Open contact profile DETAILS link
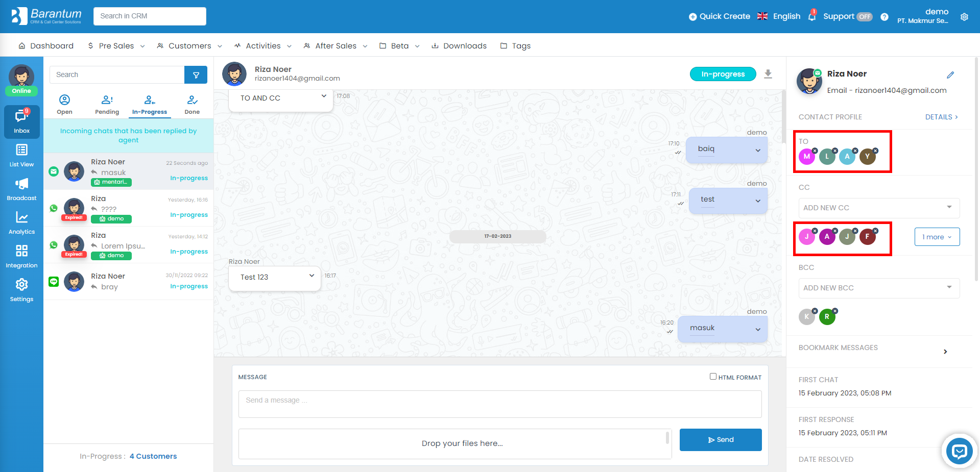Screen dimensions: 980x472 click(941, 117)
